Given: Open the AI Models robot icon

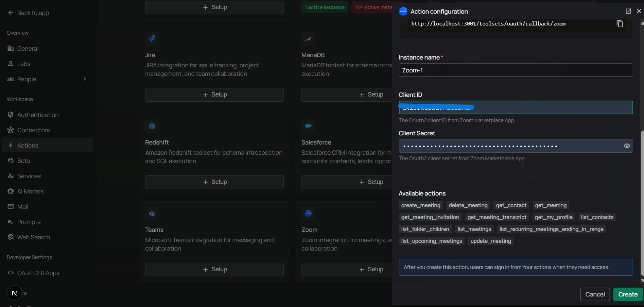Looking at the screenshot, I should coord(11,191).
